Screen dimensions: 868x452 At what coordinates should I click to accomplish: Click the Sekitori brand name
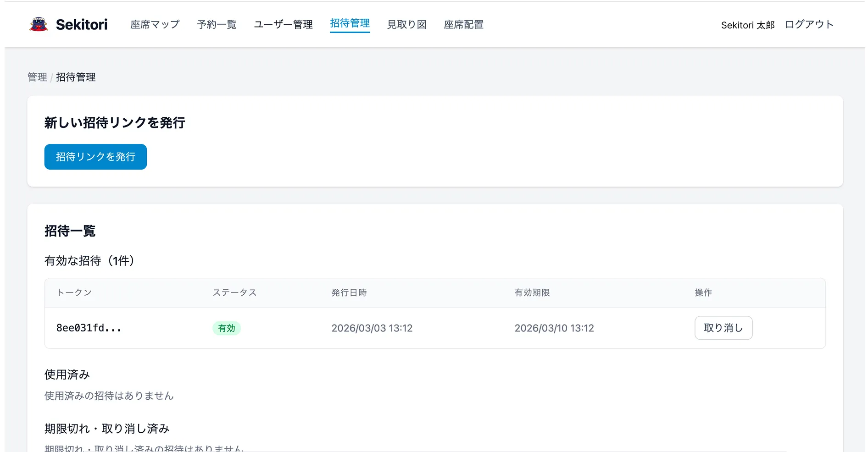(82, 25)
